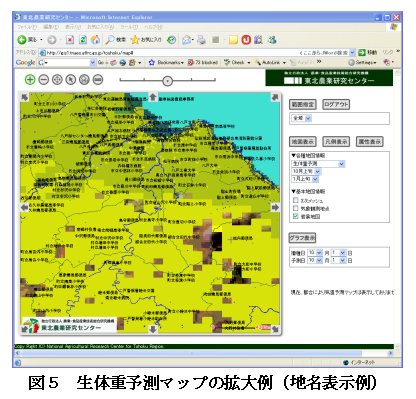Image resolution: width=416 pixels, height=399 pixels.
Task: Click the browser Home icon
Action: (x=96, y=40)
